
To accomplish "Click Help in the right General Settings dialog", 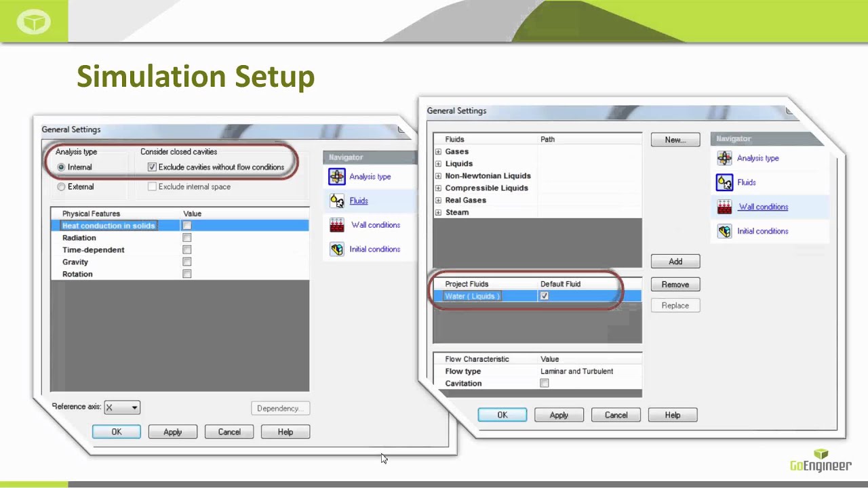I will pyautogui.click(x=673, y=415).
